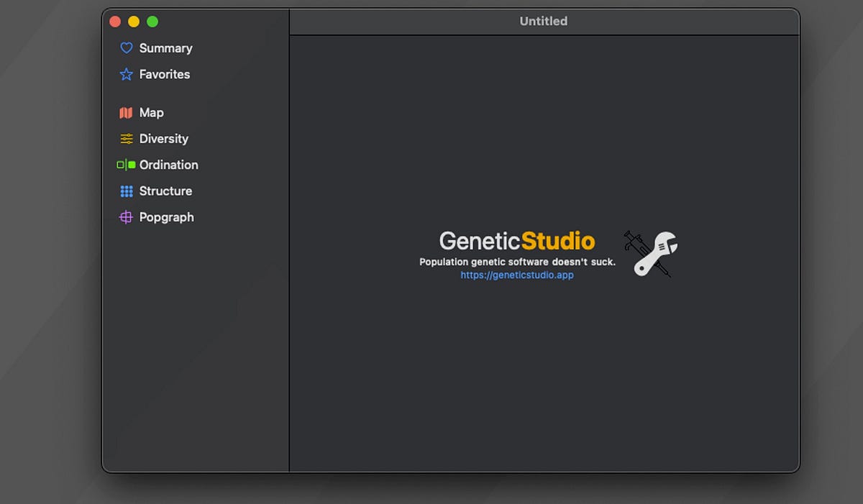Open the Summary section
The height and width of the screenshot is (504, 863).
coord(165,47)
